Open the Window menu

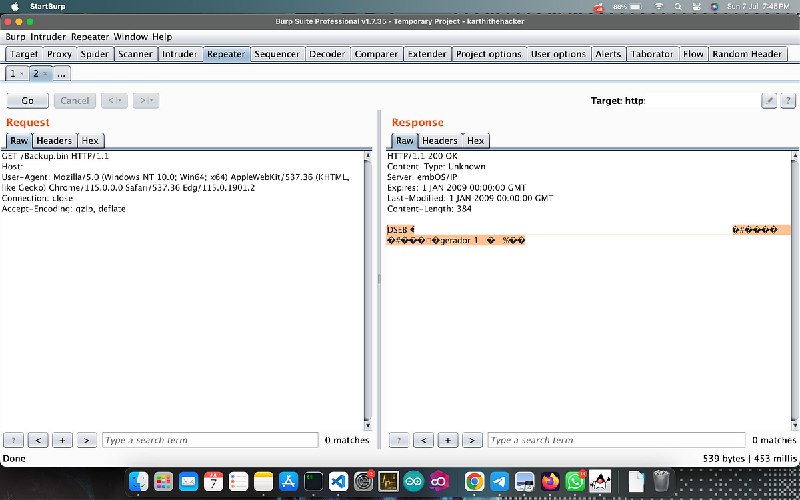[131, 37]
